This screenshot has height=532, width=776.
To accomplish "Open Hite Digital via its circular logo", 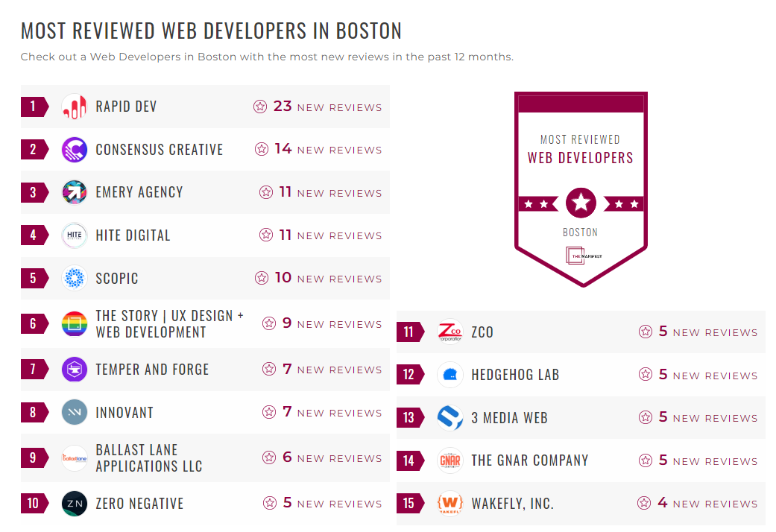I will pyautogui.click(x=74, y=235).
